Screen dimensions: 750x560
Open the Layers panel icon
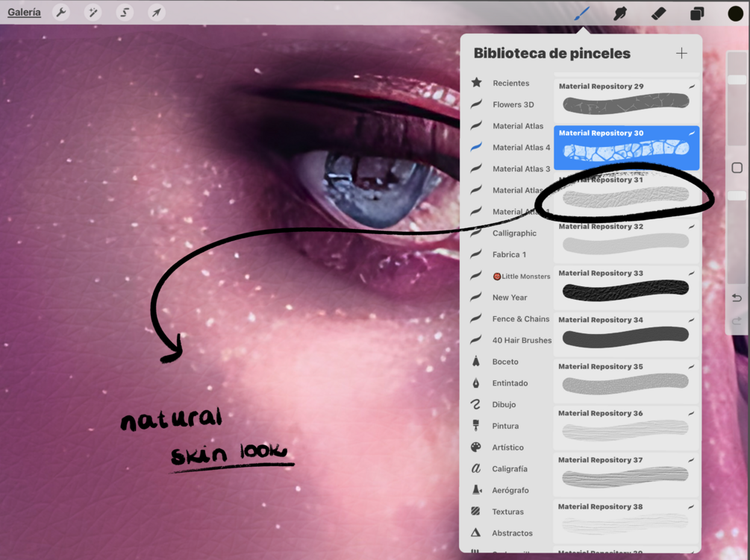click(x=697, y=13)
